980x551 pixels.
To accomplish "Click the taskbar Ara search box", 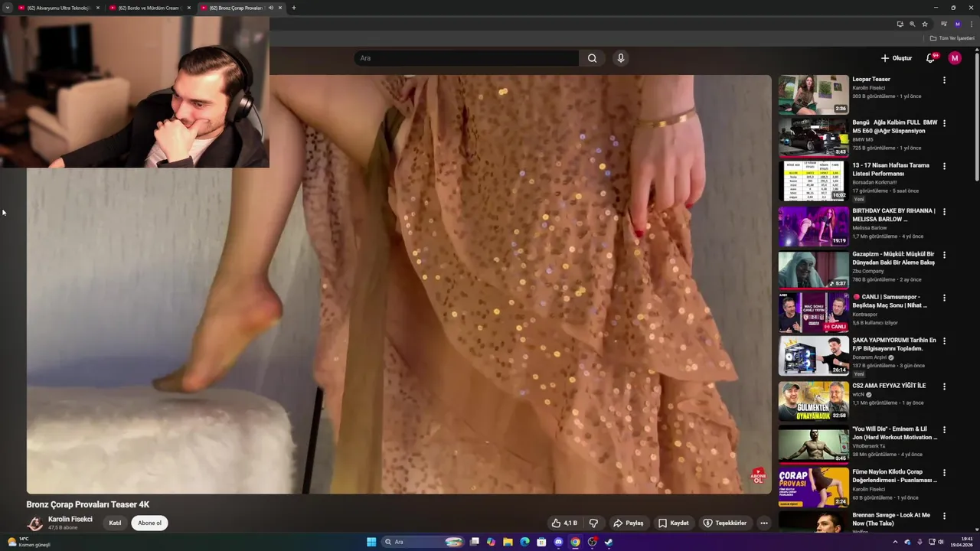I will point(423,542).
